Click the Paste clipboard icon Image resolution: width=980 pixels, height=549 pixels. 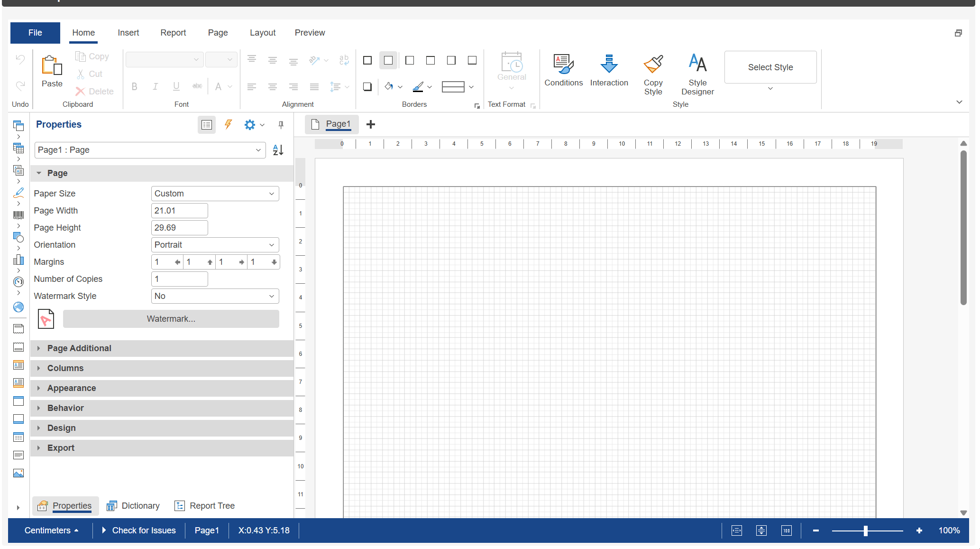tap(52, 65)
